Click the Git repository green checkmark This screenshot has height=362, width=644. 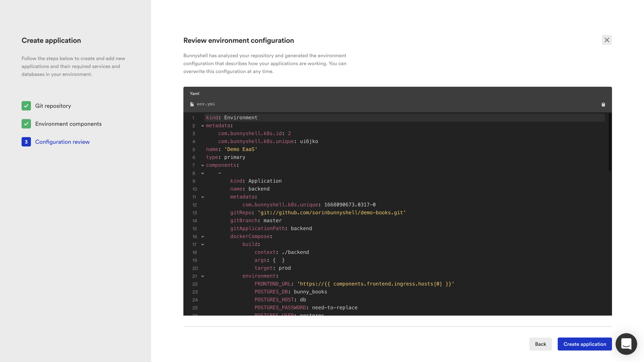(x=26, y=106)
